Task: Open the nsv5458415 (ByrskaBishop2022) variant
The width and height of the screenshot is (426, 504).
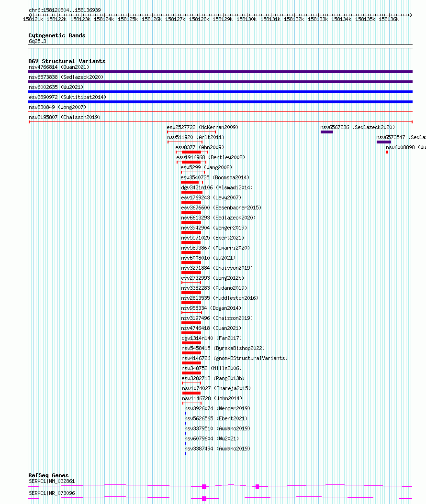Action: [223, 348]
